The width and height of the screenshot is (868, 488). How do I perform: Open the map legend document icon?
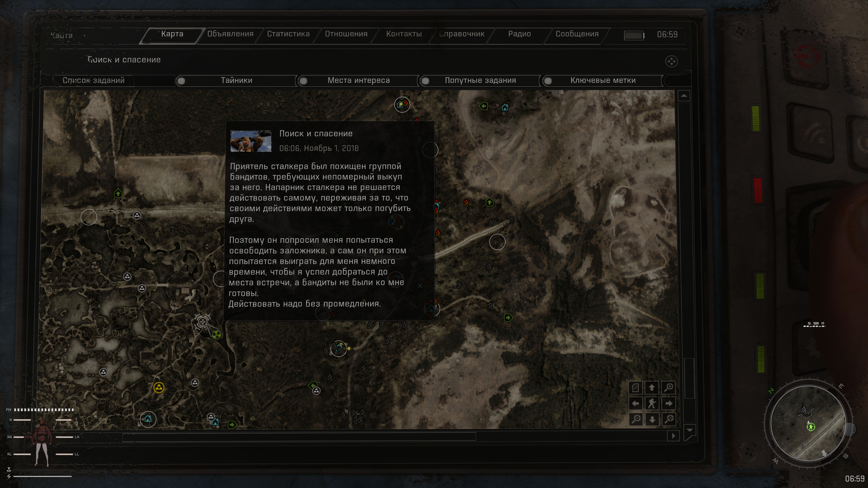click(636, 387)
